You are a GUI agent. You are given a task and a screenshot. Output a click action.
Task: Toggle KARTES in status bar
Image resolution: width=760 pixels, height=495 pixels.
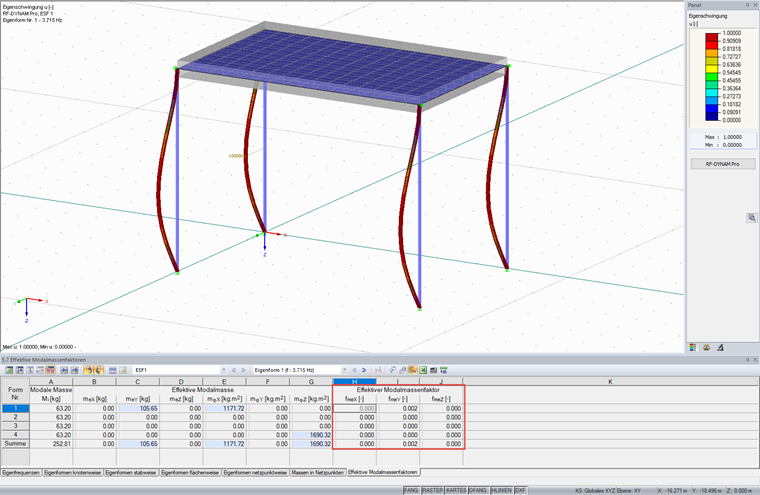point(456,490)
